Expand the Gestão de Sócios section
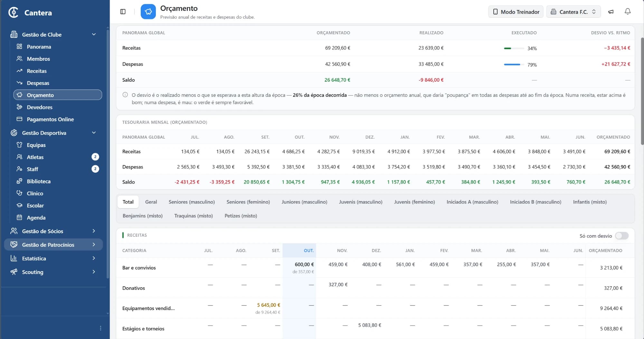This screenshot has width=644, height=339. click(53, 231)
